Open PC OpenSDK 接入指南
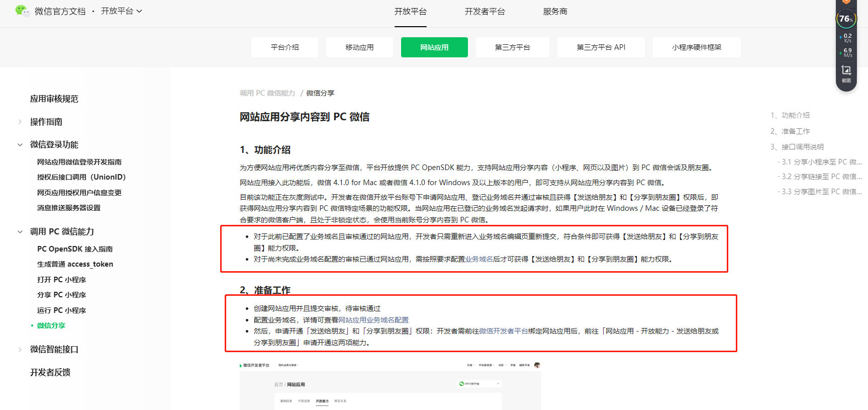Image resolution: width=868 pixels, height=410 pixels. point(75,249)
